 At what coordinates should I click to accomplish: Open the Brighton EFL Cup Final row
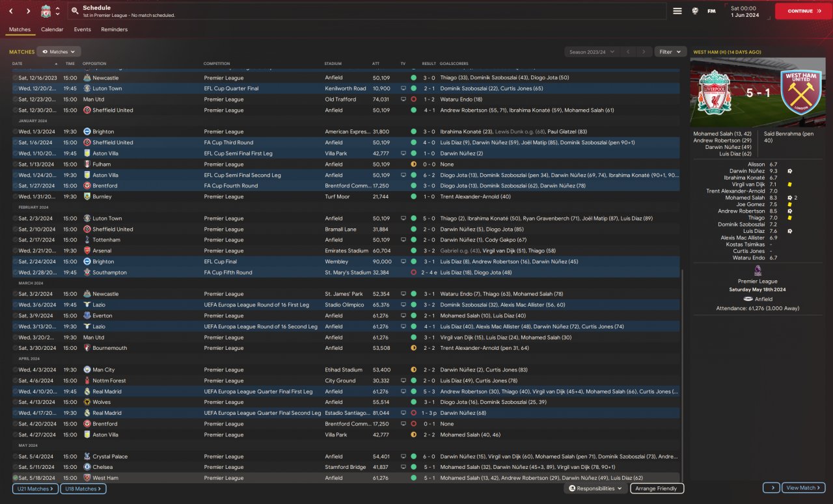click(345, 261)
